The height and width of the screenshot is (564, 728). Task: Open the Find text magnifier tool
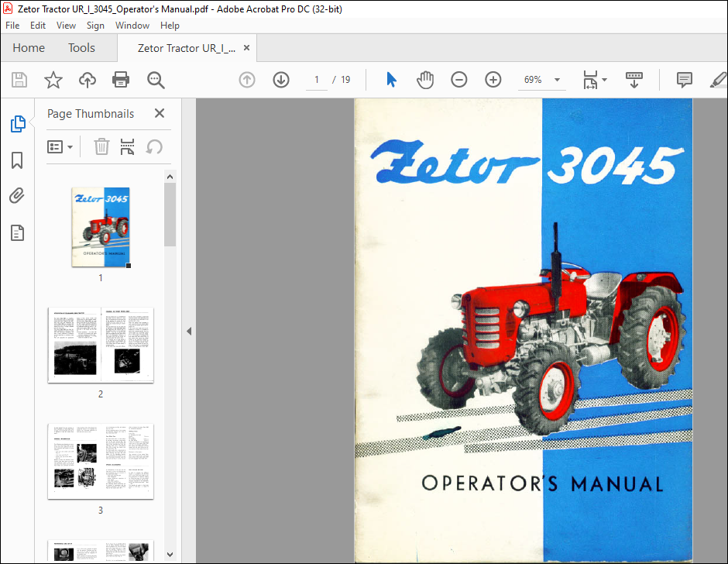tap(156, 80)
